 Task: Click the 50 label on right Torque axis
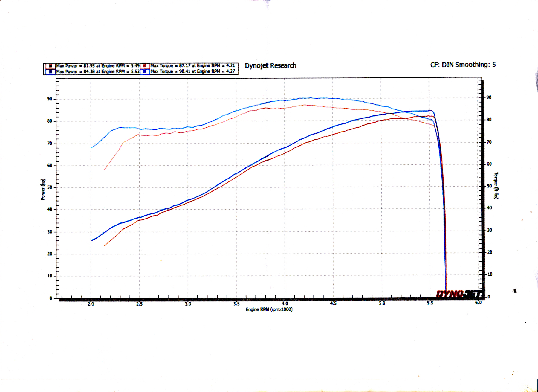point(489,186)
